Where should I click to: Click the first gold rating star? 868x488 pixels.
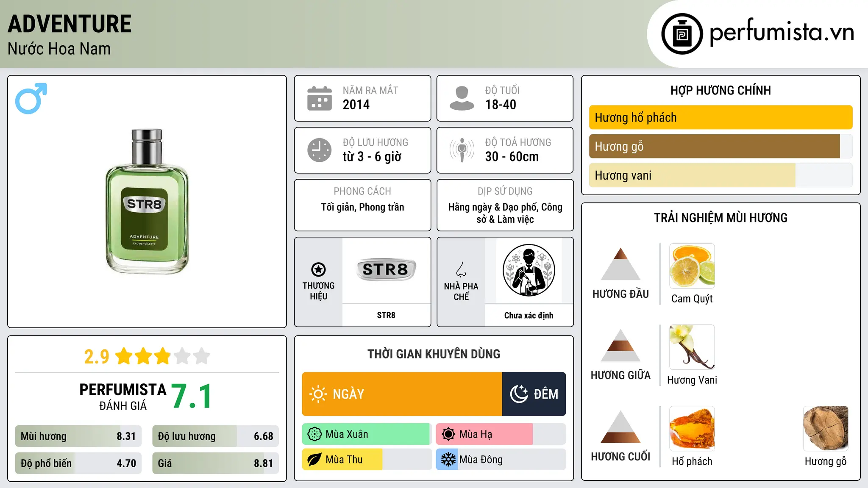coord(124,356)
